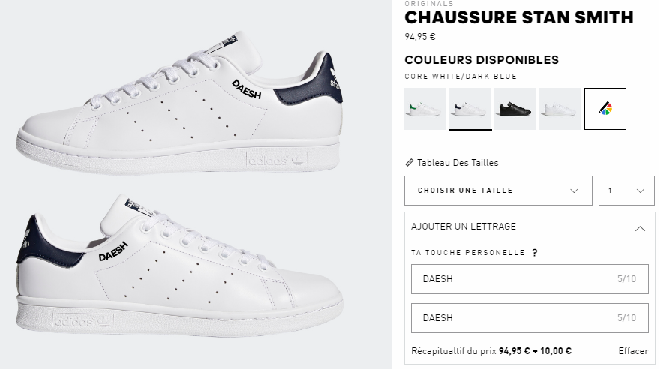Click the top shoe product image
Viewport: 659px width, 378px height.
180,103
